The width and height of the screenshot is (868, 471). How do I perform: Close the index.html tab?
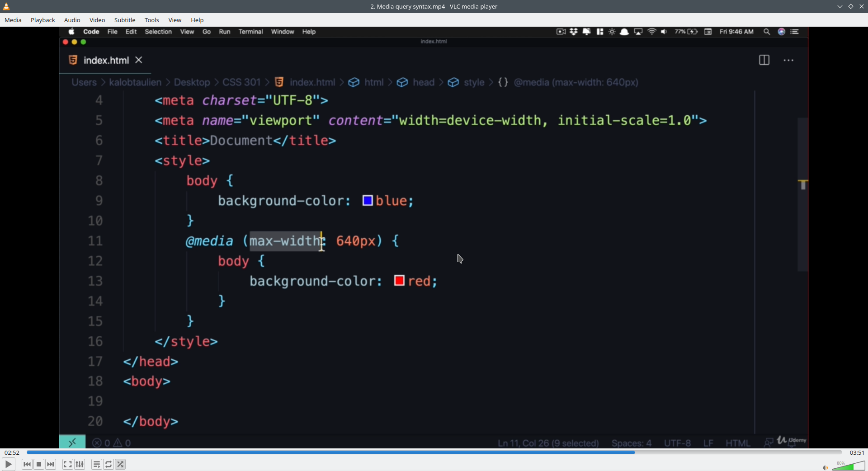click(x=139, y=60)
